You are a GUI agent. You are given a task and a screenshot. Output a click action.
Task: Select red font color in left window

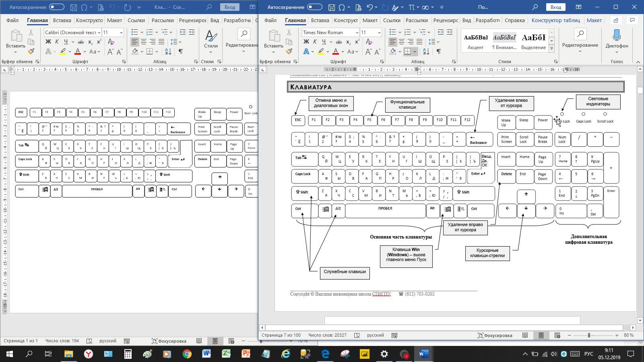click(78, 51)
